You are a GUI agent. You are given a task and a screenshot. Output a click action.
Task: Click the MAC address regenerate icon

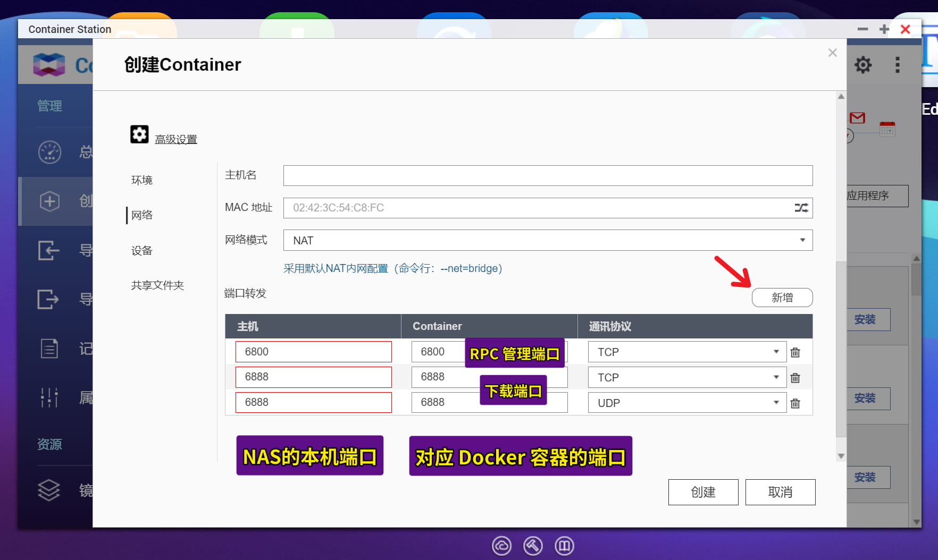click(x=801, y=208)
